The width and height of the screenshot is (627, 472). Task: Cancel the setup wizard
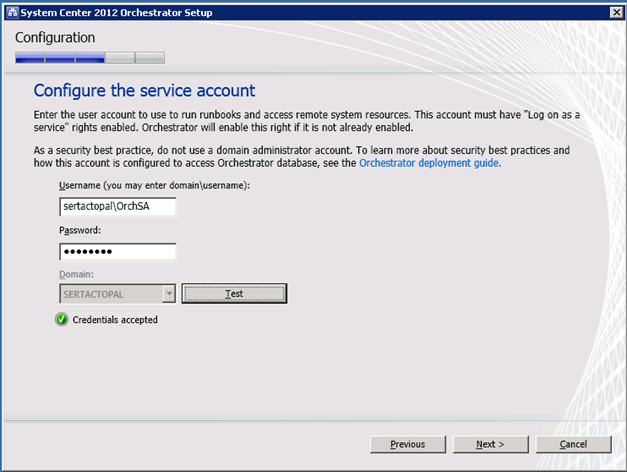(x=573, y=444)
